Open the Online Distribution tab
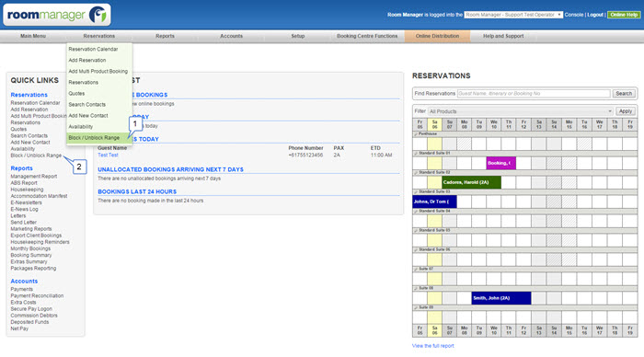Image resolution: width=644 pixels, height=357 pixels. (x=437, y=36)
